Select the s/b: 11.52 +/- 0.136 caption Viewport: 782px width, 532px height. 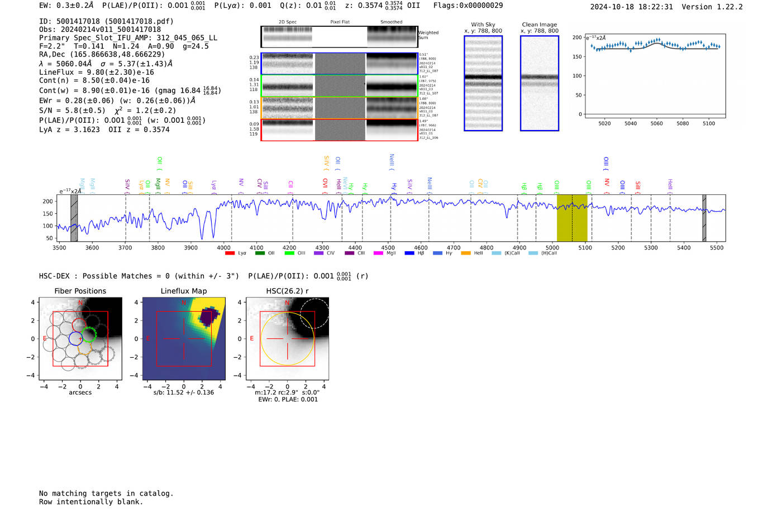[184, 392]
